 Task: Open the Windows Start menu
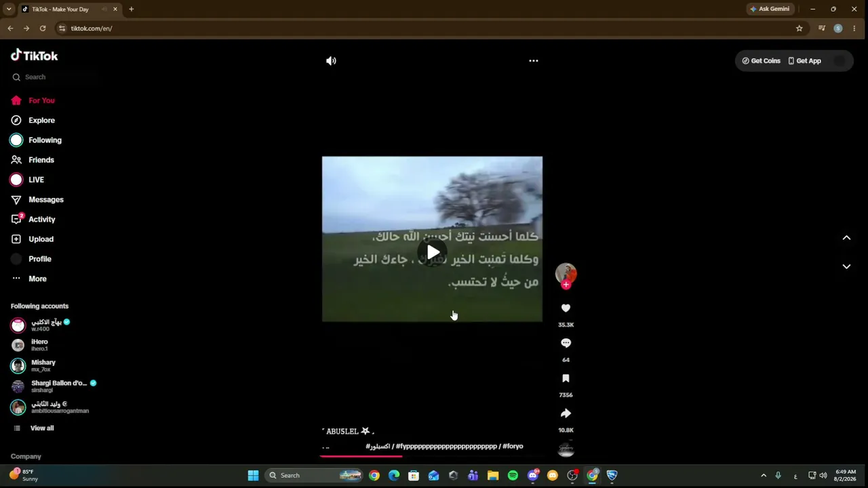253,475
